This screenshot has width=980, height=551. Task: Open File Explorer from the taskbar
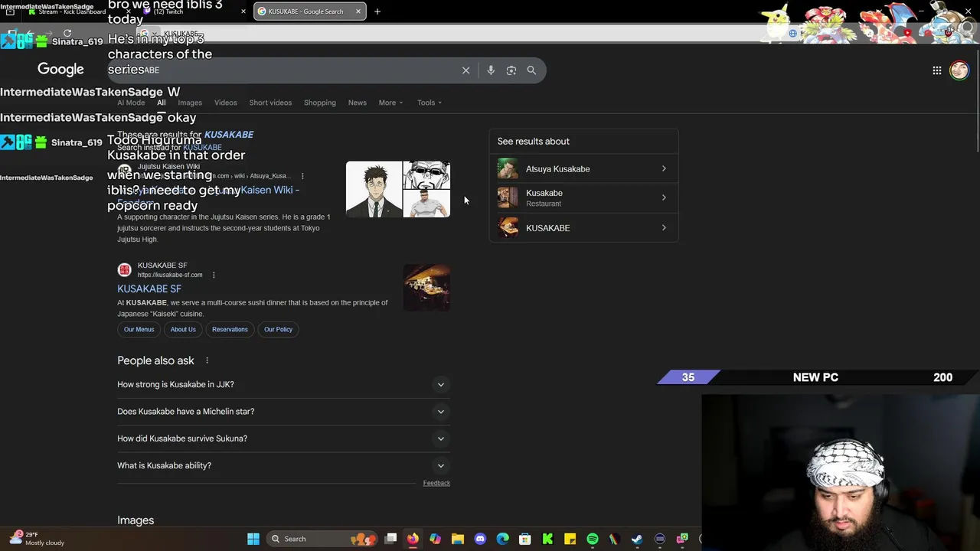point(458,539)
